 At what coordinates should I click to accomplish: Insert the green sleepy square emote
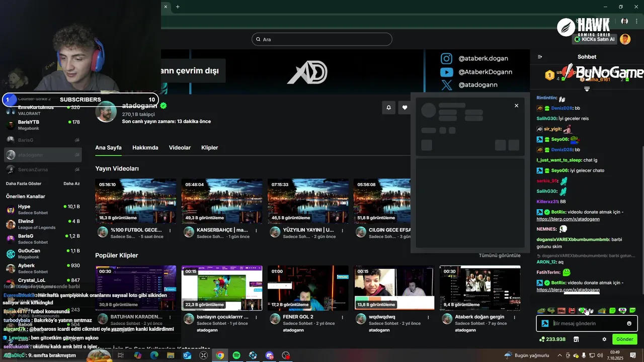point(612,311)
